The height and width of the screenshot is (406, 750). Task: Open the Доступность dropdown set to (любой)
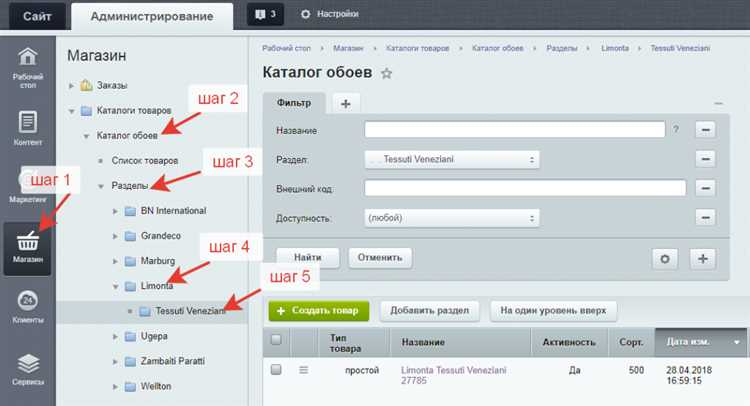pos(452,218)
